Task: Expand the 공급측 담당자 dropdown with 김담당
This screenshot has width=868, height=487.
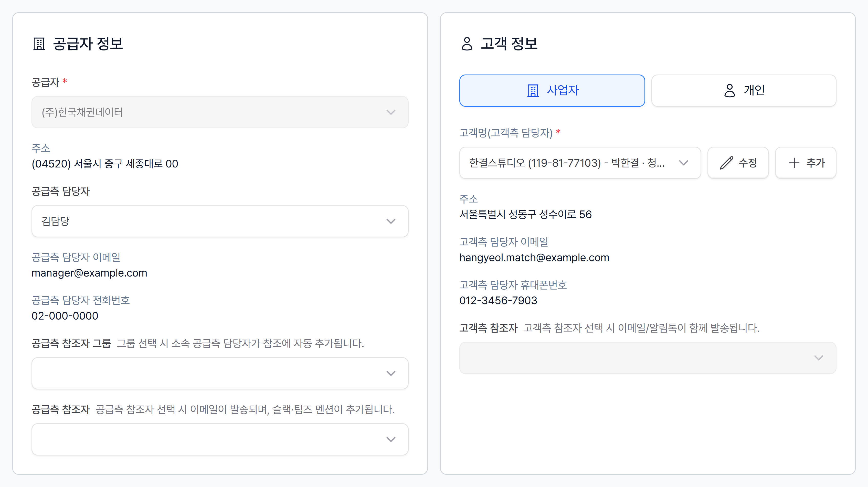Action: point(220,221)
